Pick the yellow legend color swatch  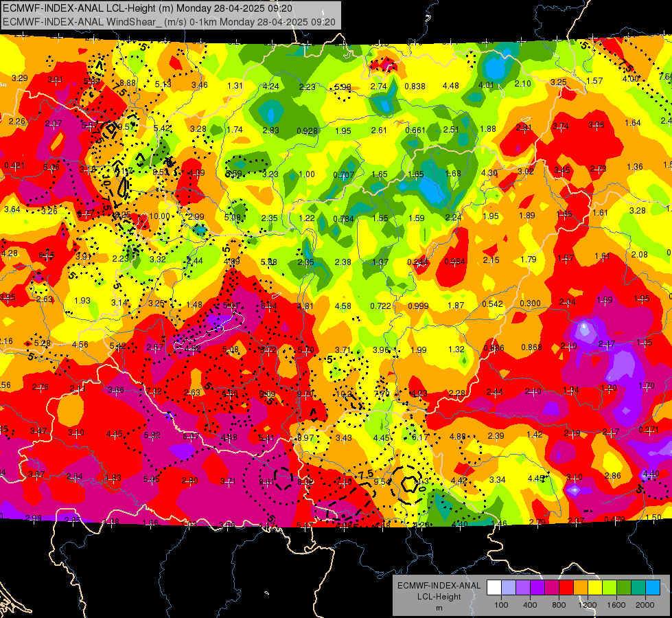point(595,588)
